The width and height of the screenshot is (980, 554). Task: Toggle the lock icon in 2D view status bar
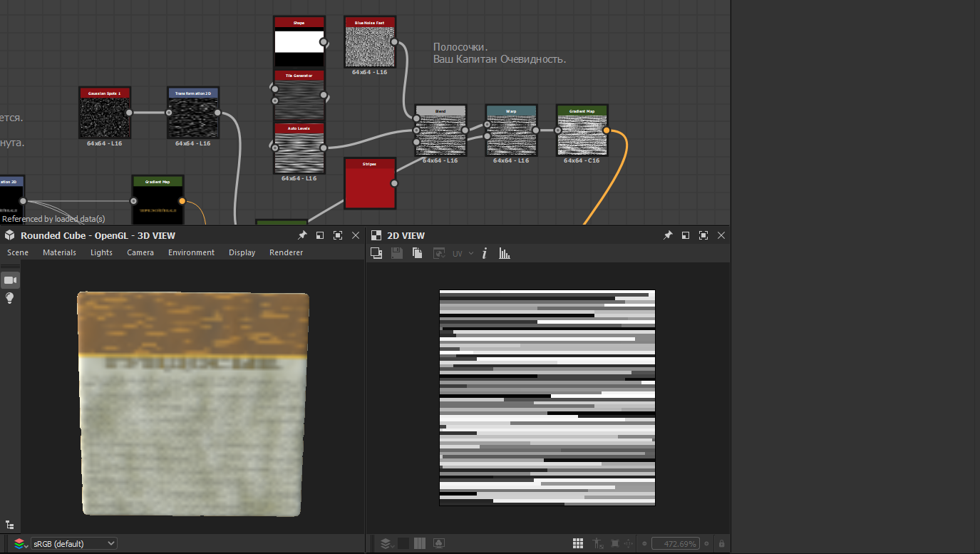(721, 543)
